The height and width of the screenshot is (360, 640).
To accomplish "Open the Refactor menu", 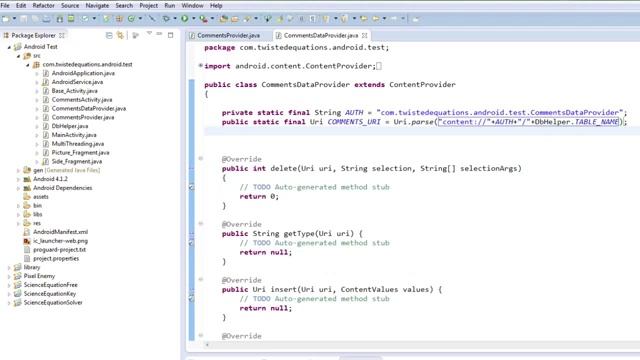I will tap(43, 6).
